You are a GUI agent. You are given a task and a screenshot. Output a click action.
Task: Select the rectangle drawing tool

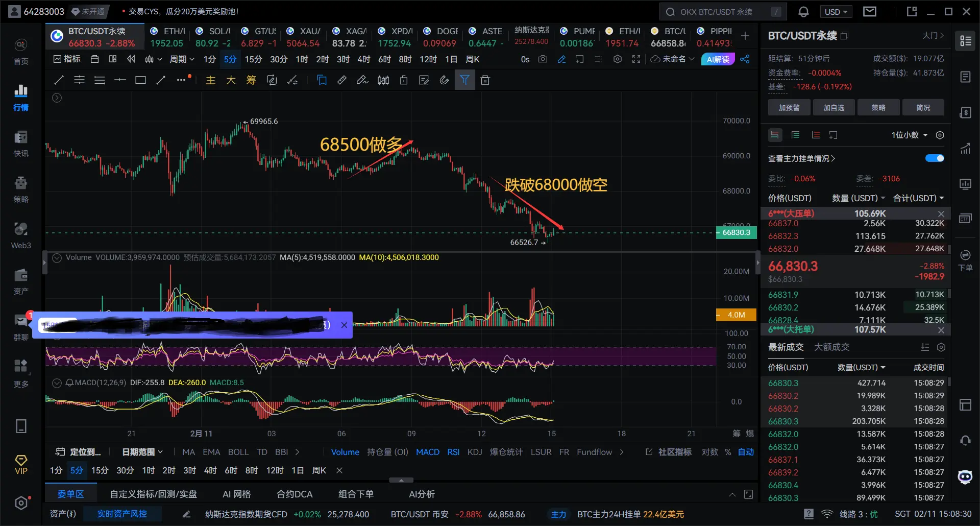[x=140, y=80]
